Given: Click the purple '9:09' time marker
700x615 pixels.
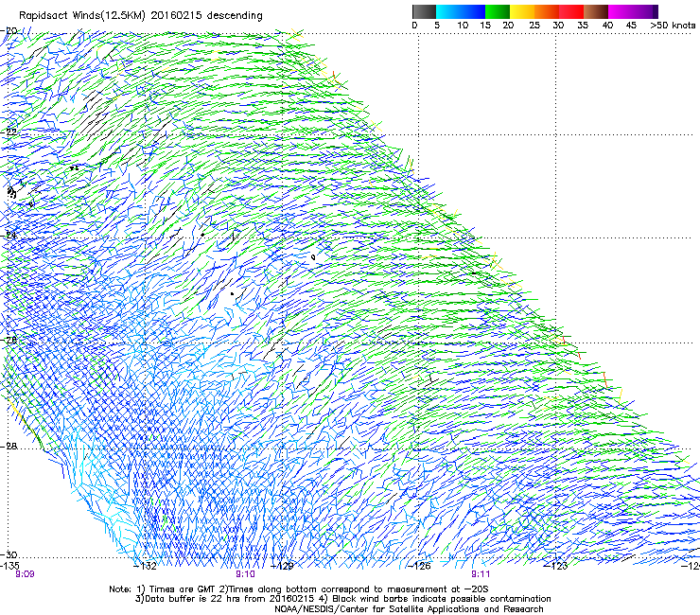Looking at the screenshot, I should click(25, 574).
